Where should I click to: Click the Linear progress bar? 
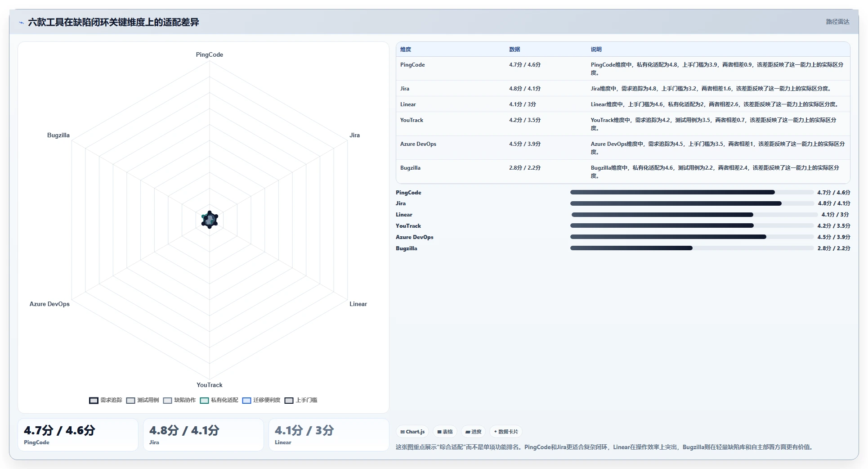pos(694,215)
